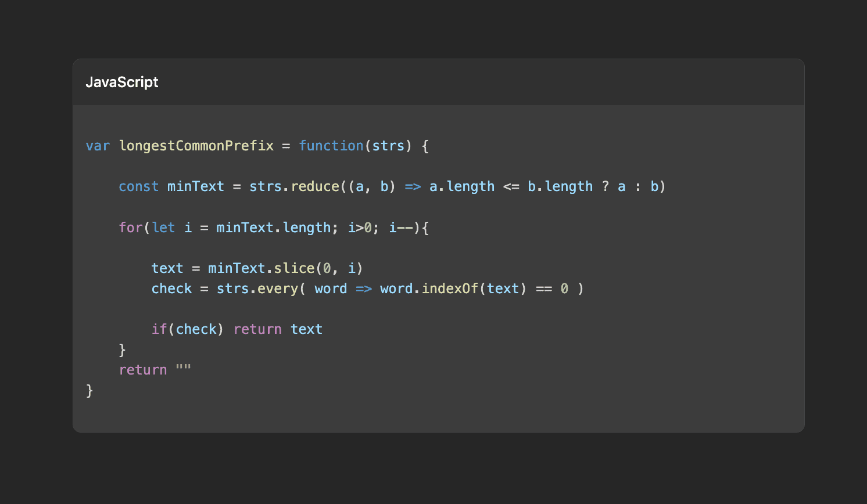Click 'return text' return keyword
This screenshot has width=867, height=504.
pos(257,329)
